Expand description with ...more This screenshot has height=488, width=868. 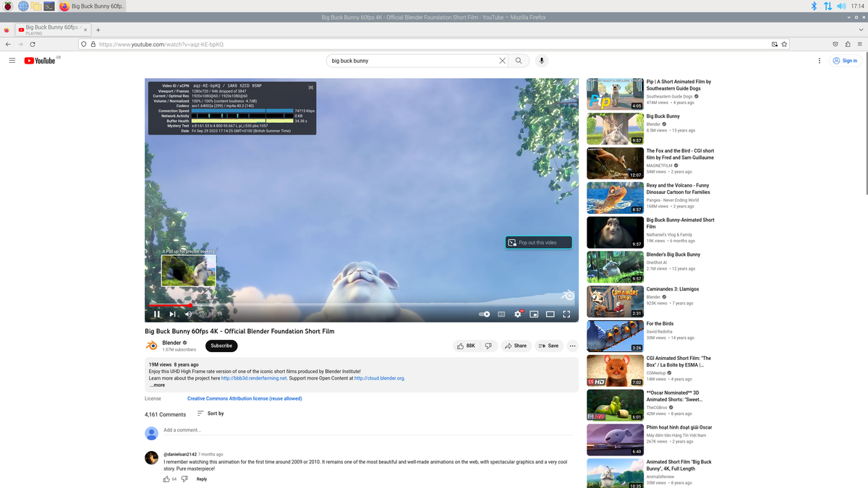tap(157, 385)
